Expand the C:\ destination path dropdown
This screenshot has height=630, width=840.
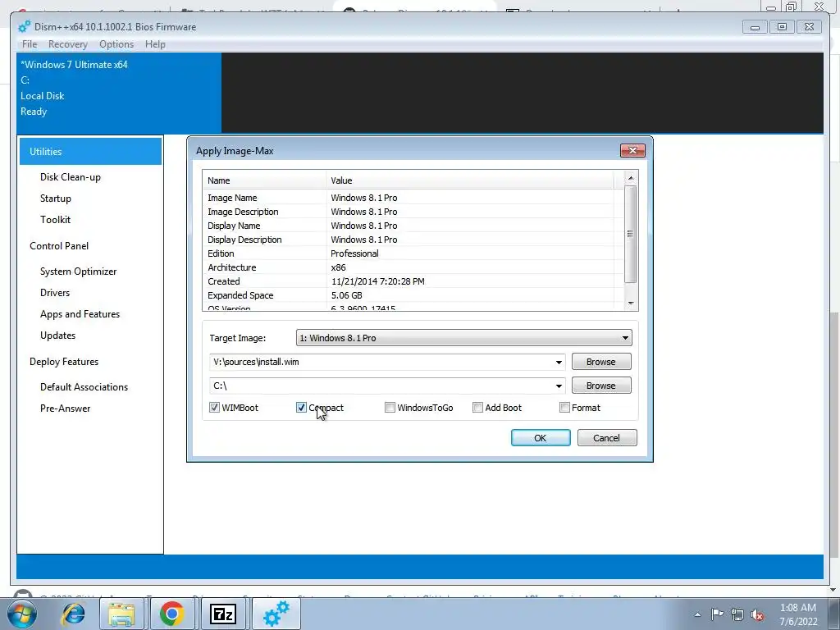pyautogui.click(x=559, y=386)
